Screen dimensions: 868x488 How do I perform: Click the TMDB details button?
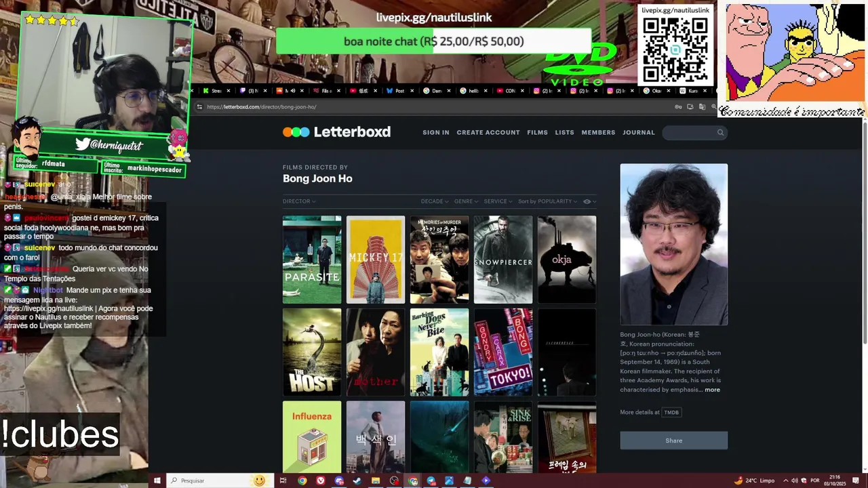click(671, 412)
